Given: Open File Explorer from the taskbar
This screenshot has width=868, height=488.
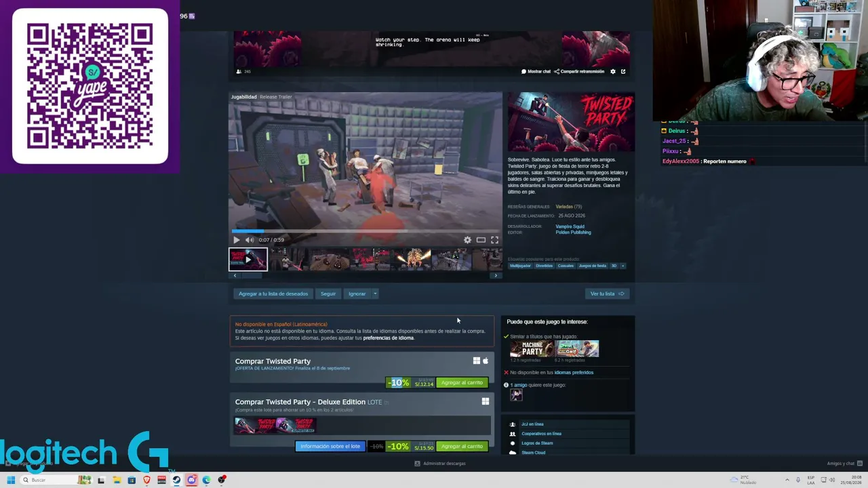Looking at the screenshot, I should tap(117, 480).
